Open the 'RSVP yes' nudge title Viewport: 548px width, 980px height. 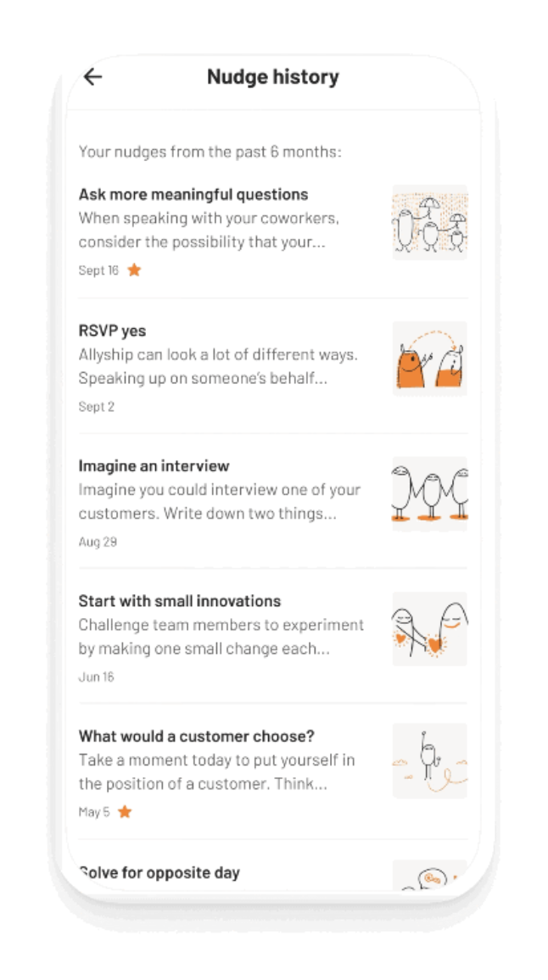(113, 331)
